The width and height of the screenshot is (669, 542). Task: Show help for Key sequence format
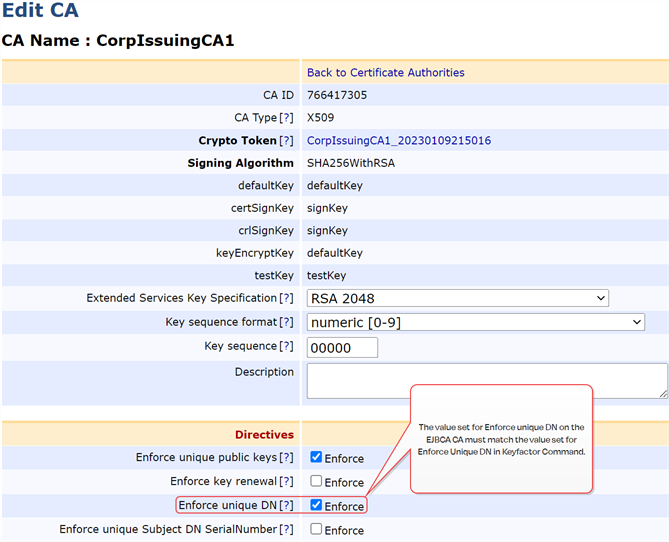tap(286, 322)
